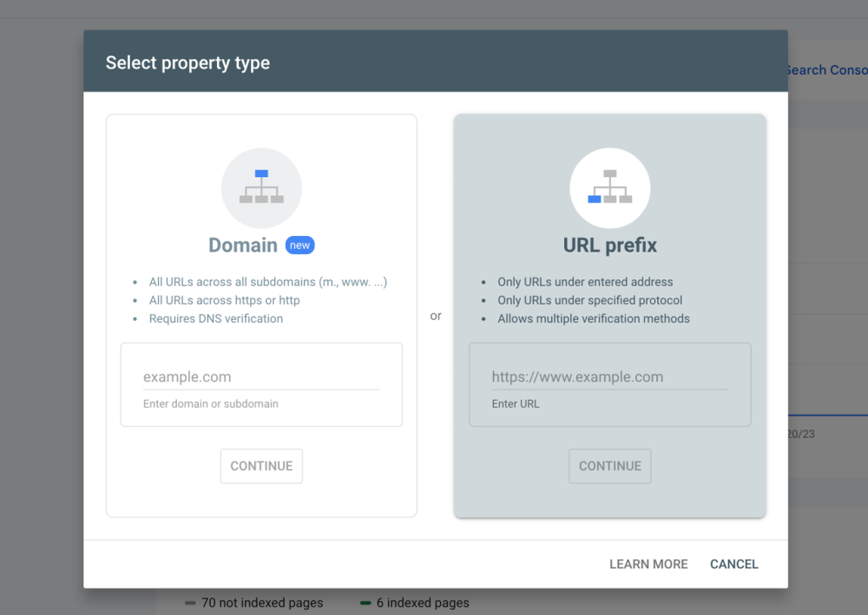Click "All URLs across all subdomains" bullet
The image size is (868, 615).
point(267,282)
